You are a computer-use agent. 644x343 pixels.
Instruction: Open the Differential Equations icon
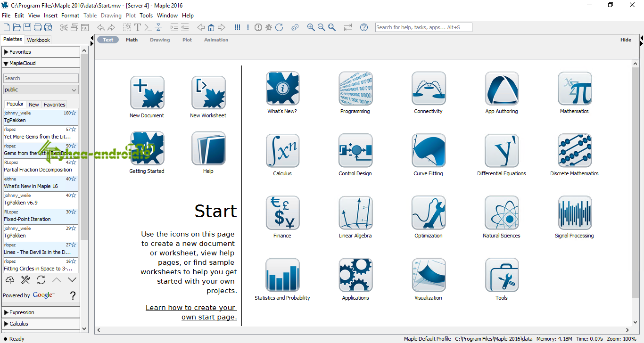click(x=502, y=151)
